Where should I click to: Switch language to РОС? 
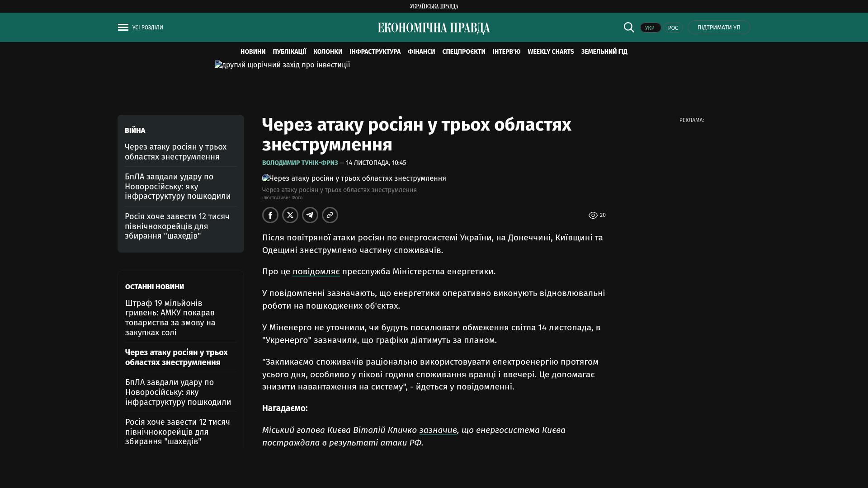(x=673, y=28)
